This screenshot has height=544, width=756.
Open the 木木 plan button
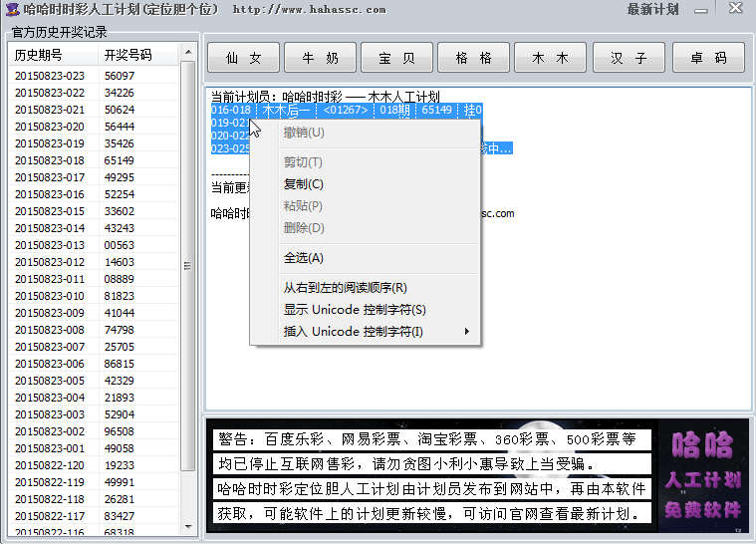pyautogui.click(x=550, y=58)
